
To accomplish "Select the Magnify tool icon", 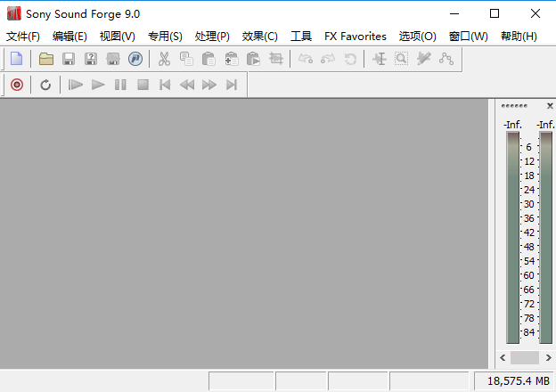I will click(401, 59).
